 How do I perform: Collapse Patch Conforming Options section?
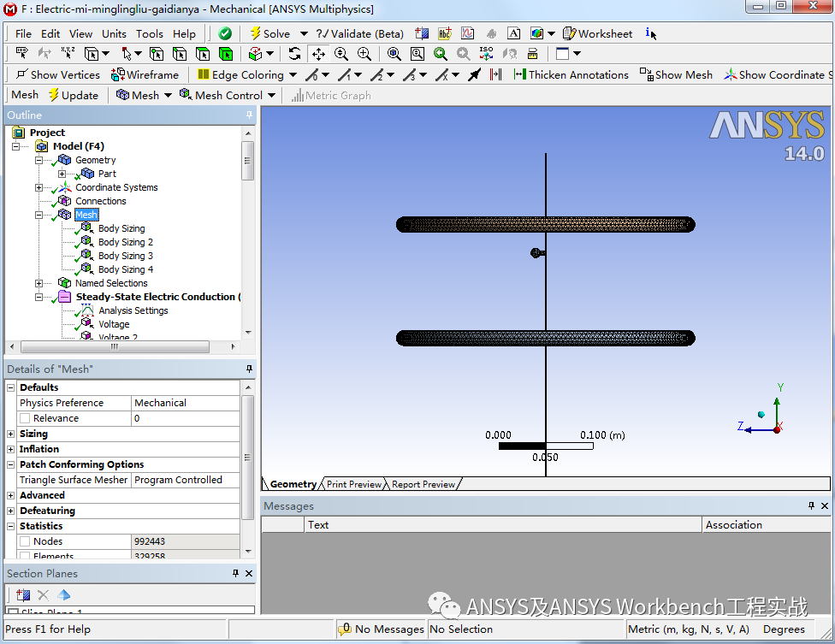pos(10,464)
